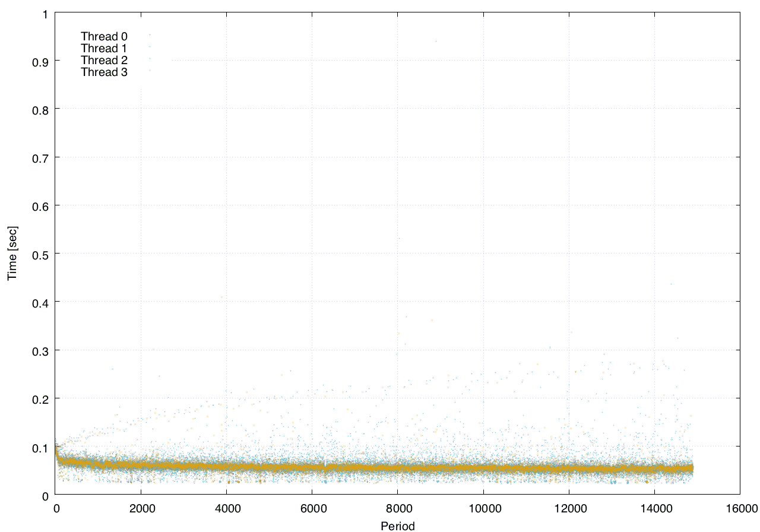
Task: Click the outlier point near 0.94 seconds
Action: tap(436, 41)
